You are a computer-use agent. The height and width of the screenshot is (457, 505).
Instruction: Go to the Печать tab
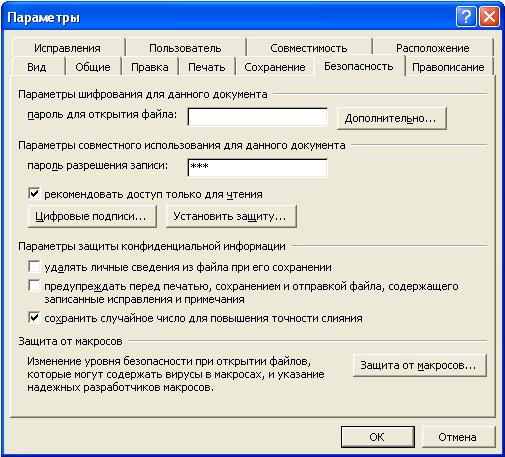[207, 67]
